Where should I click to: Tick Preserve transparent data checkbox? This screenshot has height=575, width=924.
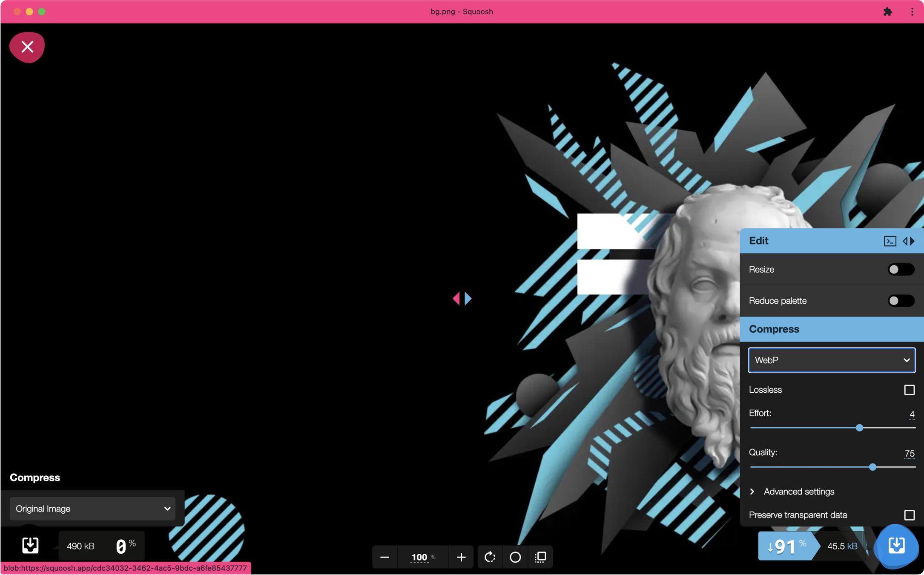coord(909,515)
